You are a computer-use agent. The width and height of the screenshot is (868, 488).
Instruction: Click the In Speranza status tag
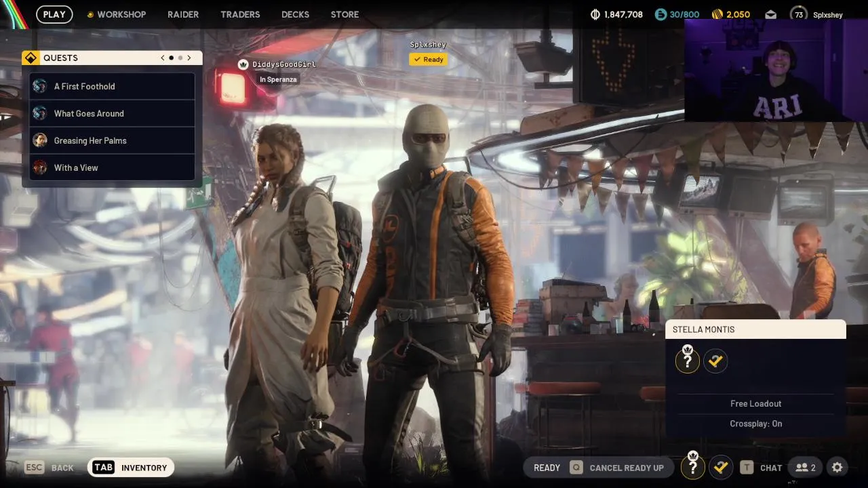coord(278,79)
